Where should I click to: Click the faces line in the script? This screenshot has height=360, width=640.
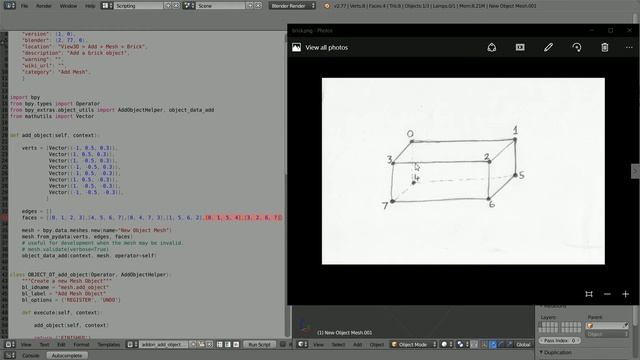pyautogui.click(x=151, y=218)
